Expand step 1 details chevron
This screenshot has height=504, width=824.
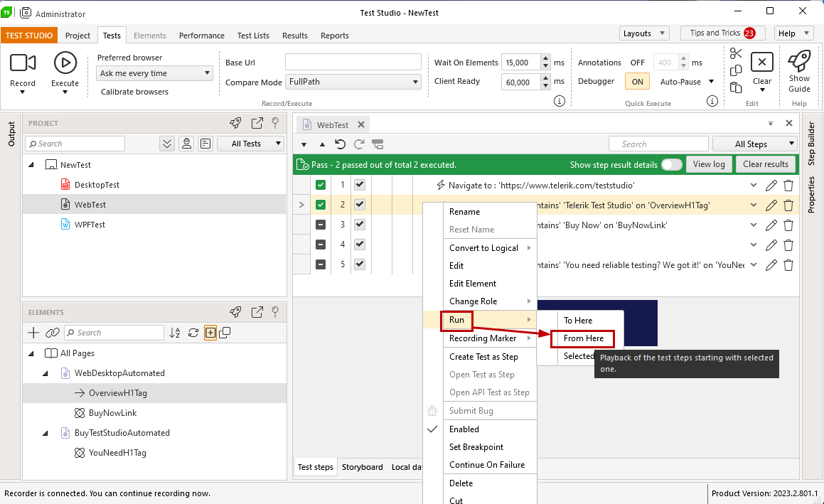754,185
